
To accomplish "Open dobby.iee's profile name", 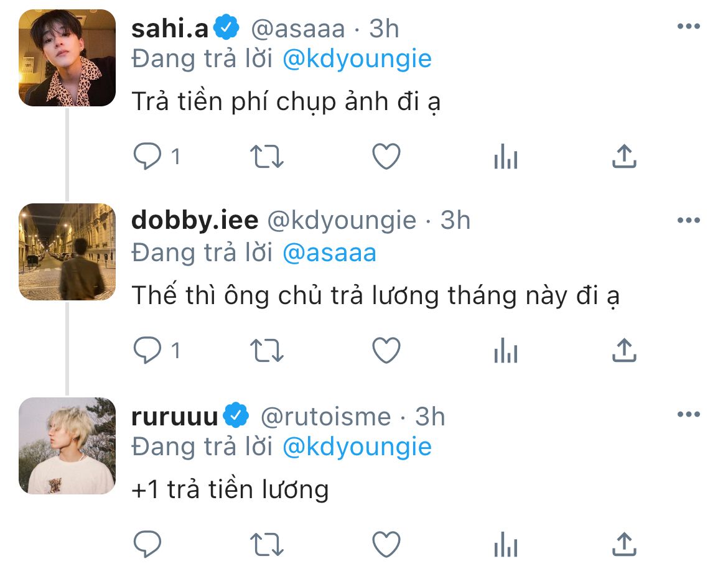I will (x=195, y=220).
